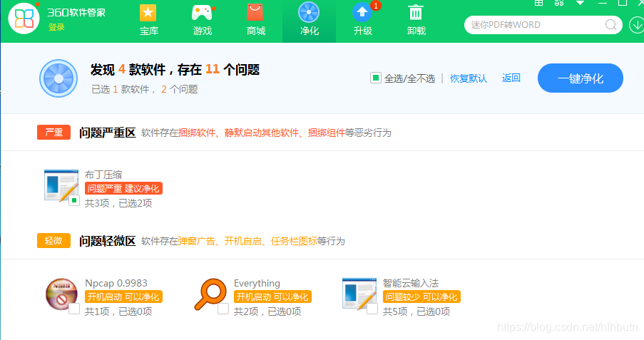Click the 问题较少 可以净化 label
Image resolution: width=644 pixels, height=340 pixels.
(x=421, y=297)
